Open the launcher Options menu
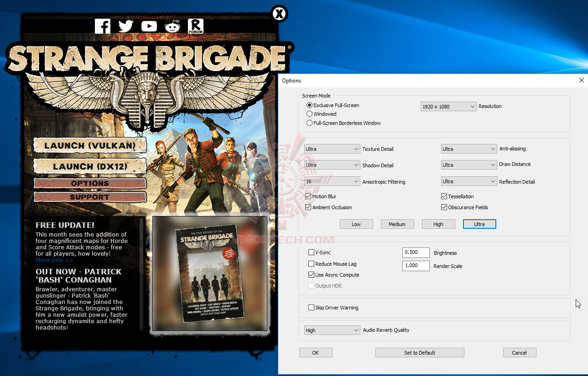This screenshot has height=376, width=588. (90, 183)
